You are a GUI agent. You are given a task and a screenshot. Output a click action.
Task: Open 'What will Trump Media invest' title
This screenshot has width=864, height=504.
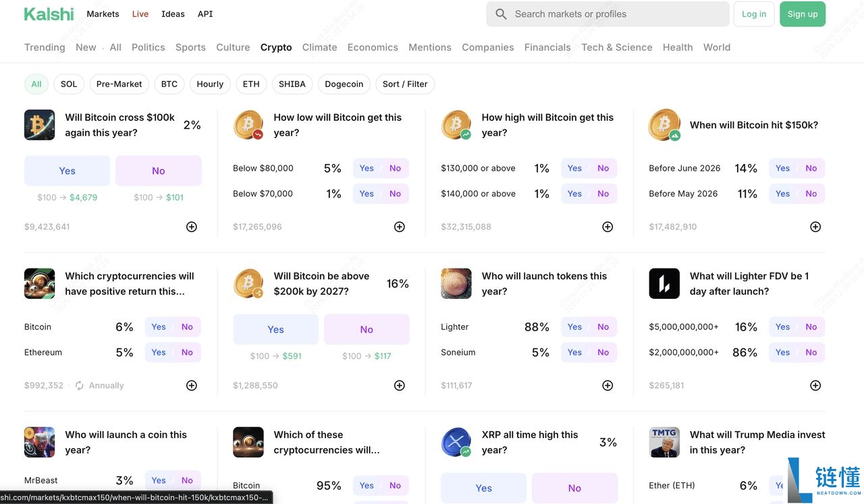[x=757, y=442]
